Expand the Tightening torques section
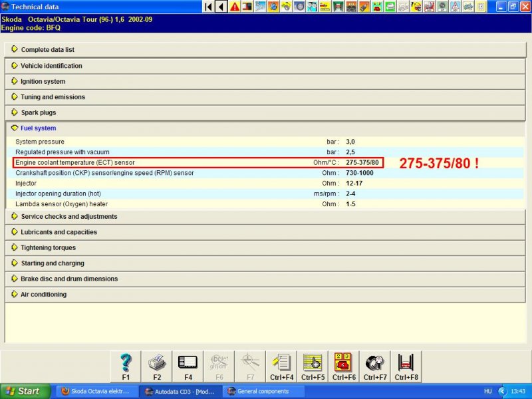This screenshot has height=399, width=532. tap(265, 247)
